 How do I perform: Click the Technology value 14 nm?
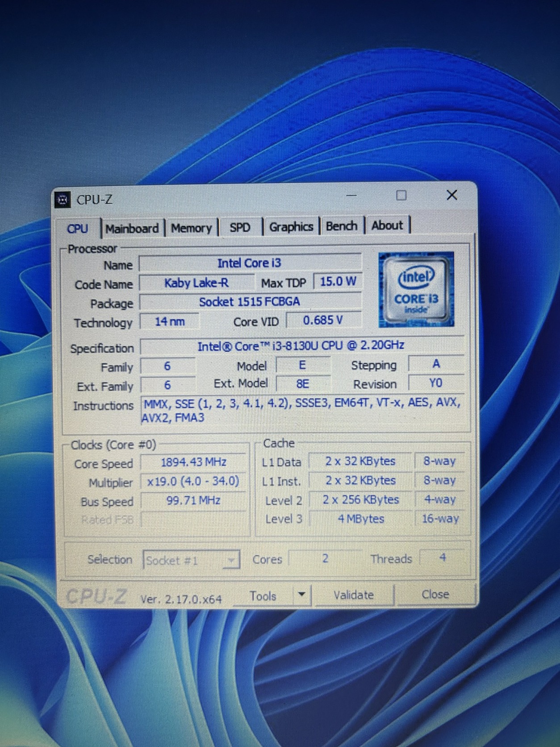pos(170,322)
